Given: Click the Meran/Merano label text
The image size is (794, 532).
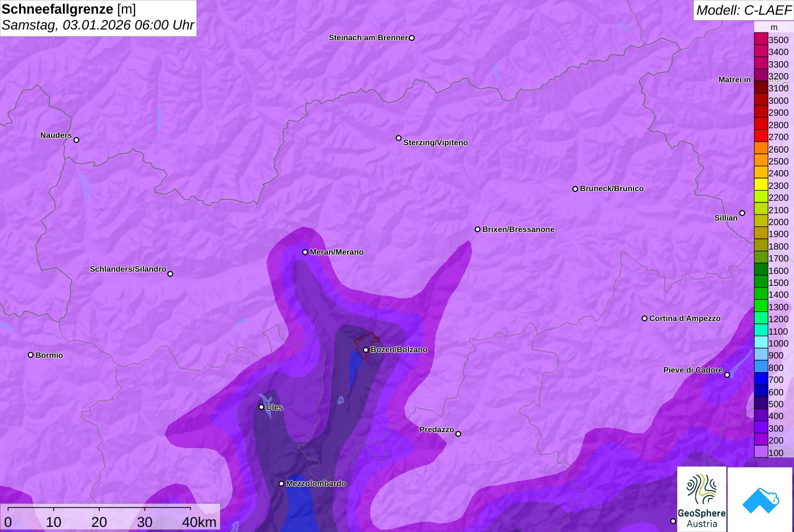Looking at the screenshot, I should tap(337, 252).
